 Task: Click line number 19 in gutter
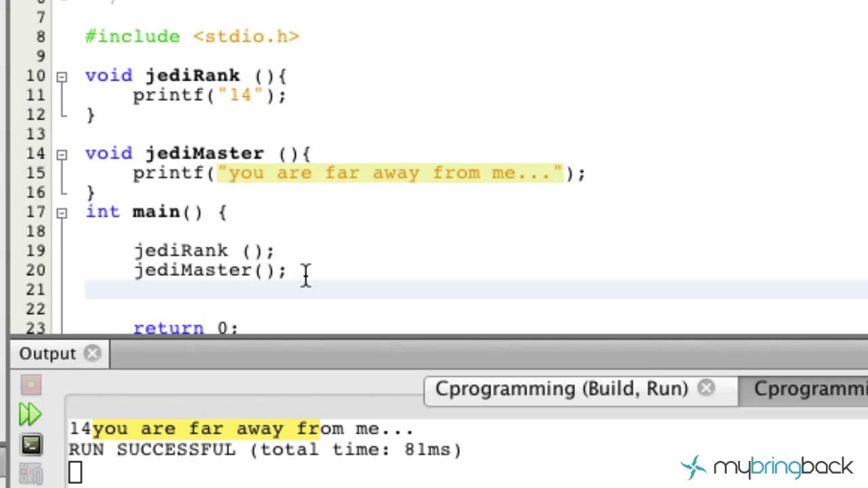pyautogui.click(x=36, y=251)
